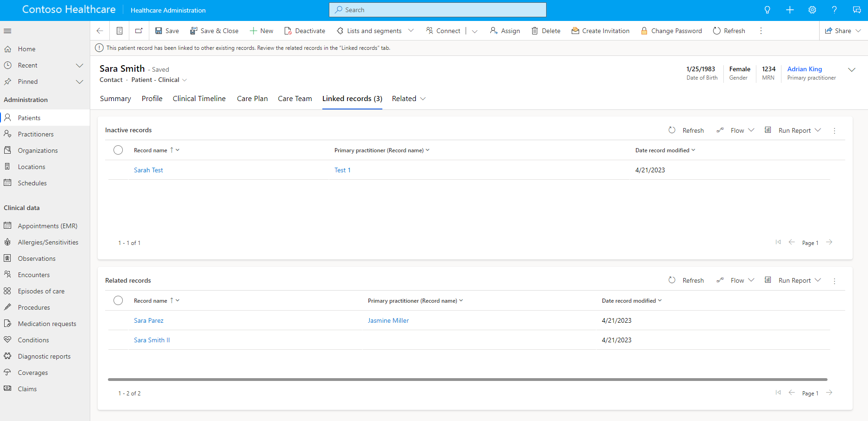This screenshot has width=868, height=421.
Task: Open Inactive records more commands menu
Action: [x=835, y=131]
